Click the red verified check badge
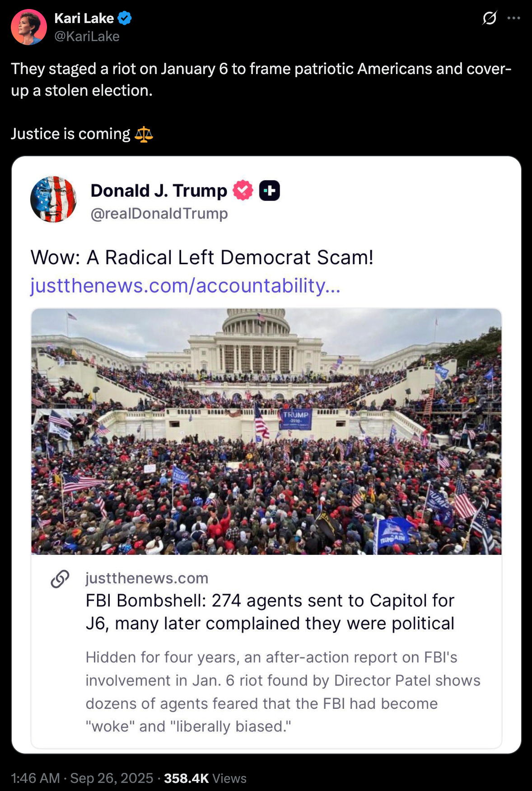The image size is (532, 791). (243, 191)
